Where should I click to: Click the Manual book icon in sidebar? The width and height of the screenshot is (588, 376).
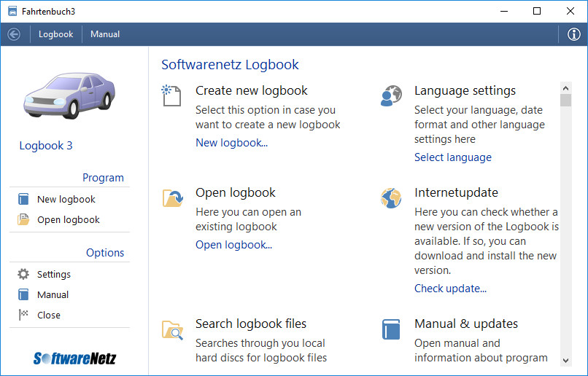[x=23, y=294]
